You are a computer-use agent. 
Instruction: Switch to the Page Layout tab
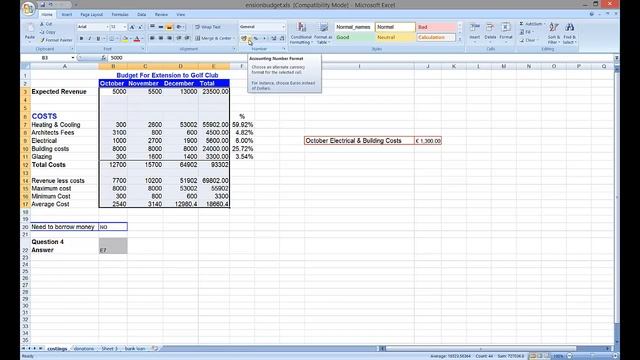click(x=91, y=15)
